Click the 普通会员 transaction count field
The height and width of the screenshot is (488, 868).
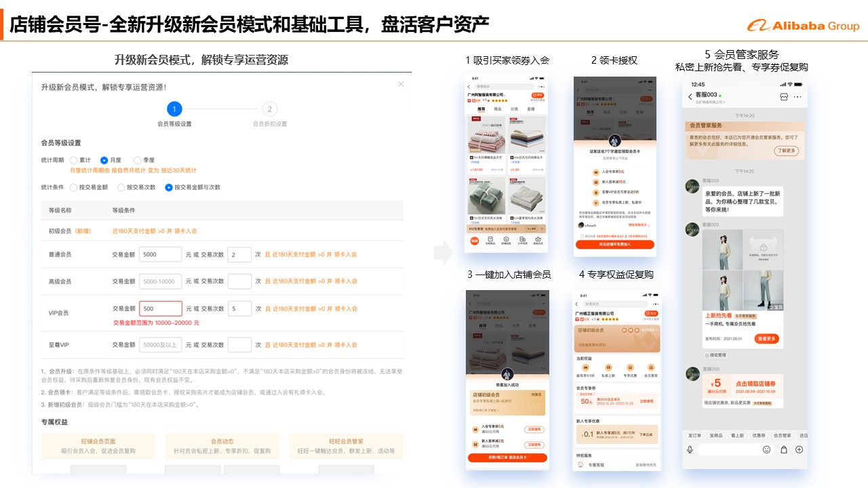click(x=239, y=254)
